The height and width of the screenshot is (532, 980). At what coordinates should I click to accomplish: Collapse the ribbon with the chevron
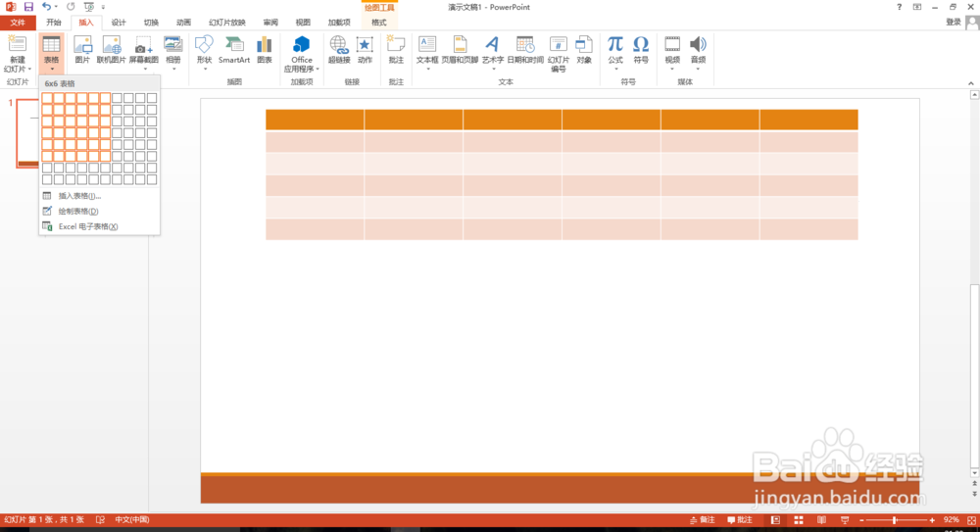(970, 83)
